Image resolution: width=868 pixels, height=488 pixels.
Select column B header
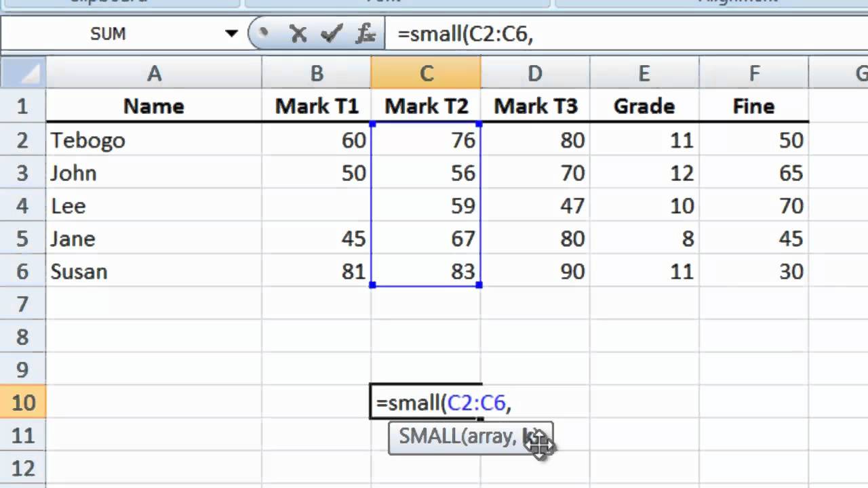317,73
